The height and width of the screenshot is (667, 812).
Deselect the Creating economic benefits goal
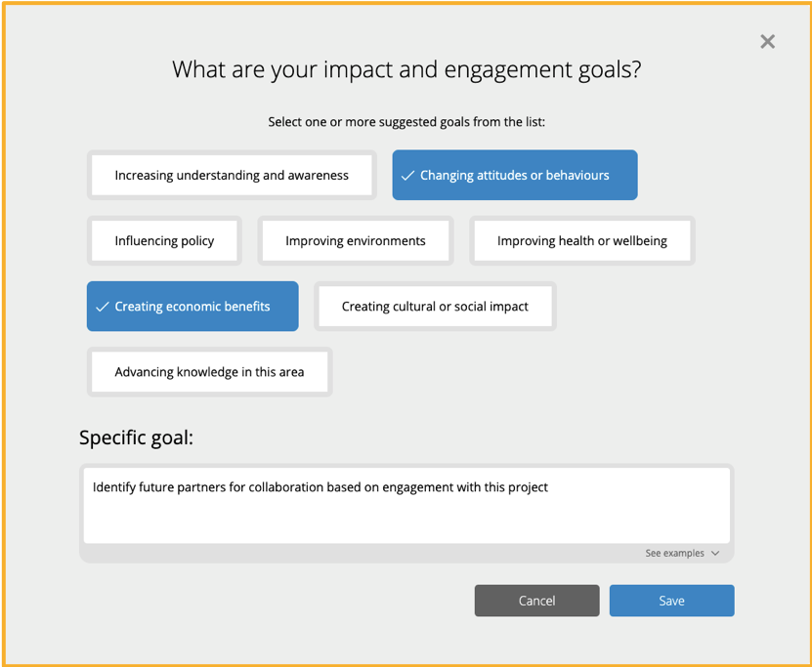point(192,307)
